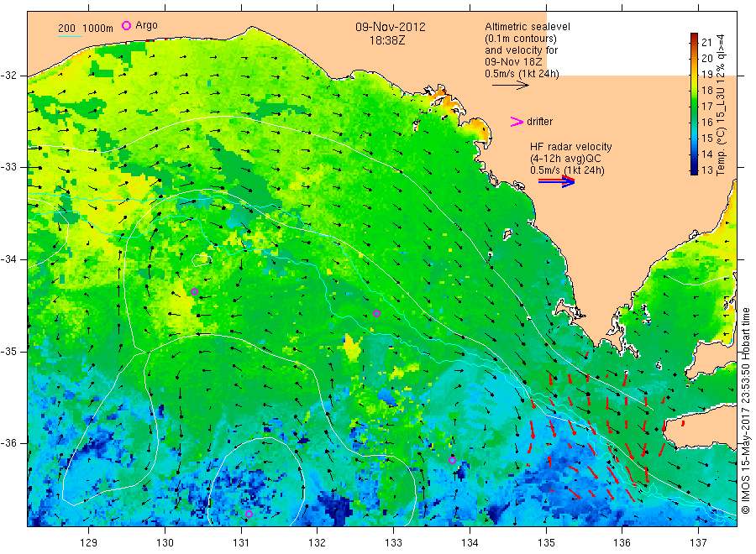
Task: Select the Argo float marker near 130.4E 34.4S
Action: pyautogui.click(x=194, y=291)
